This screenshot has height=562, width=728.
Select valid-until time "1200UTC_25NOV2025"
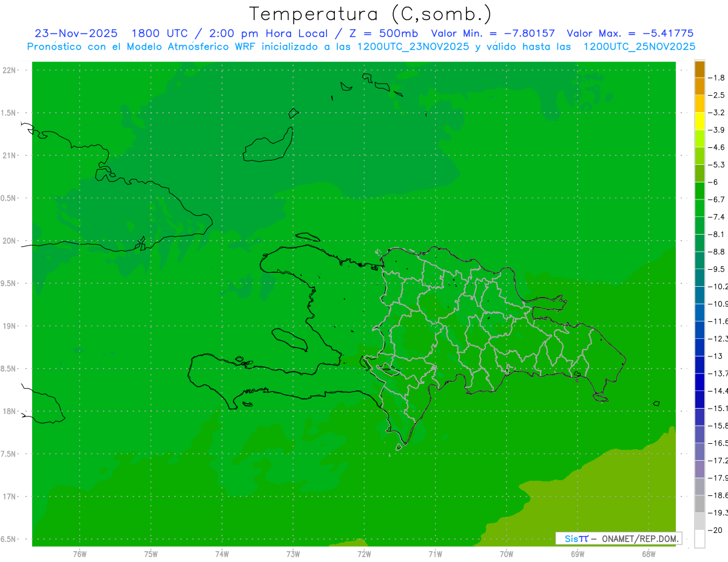639,47
